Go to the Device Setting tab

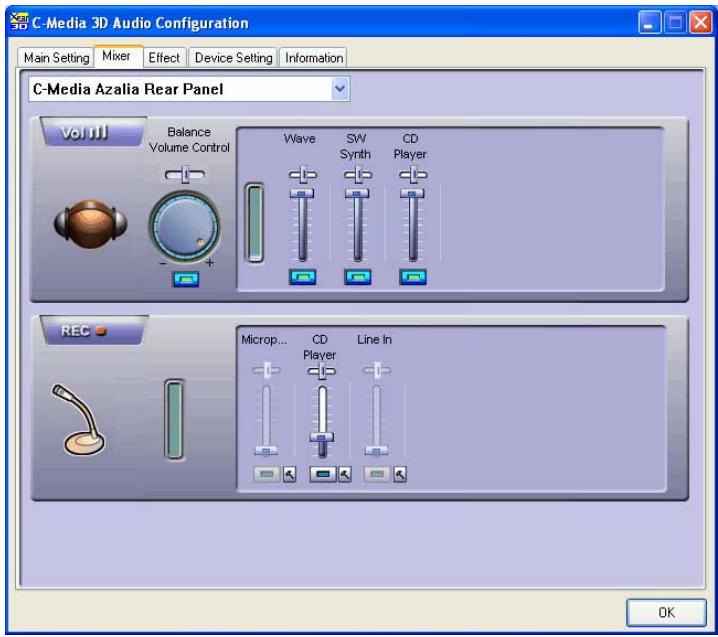tap(233, 58)
